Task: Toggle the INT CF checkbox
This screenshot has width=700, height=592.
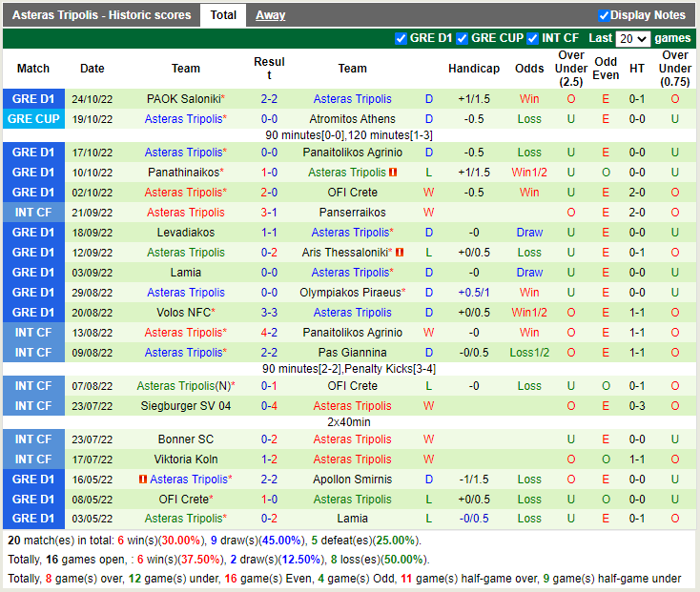Action: 532,38
